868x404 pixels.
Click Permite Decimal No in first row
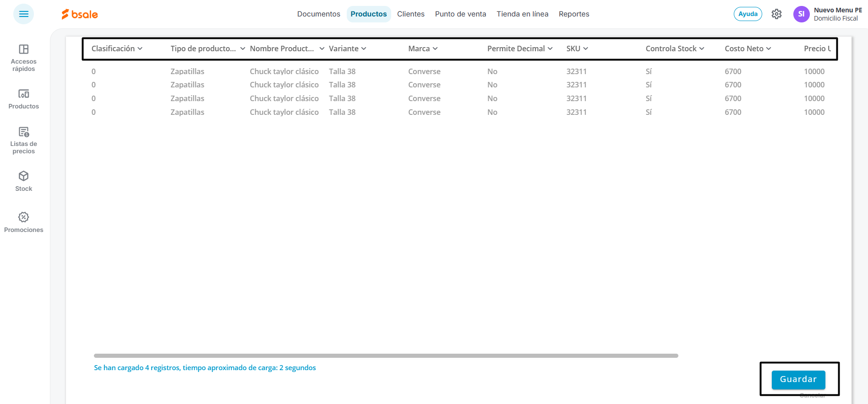492,71
